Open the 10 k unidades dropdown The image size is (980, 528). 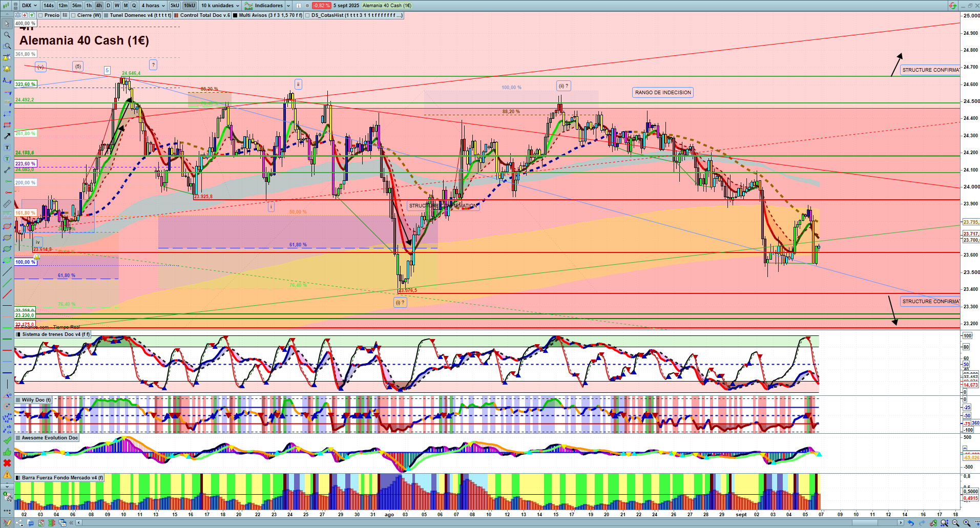(220, 6)
